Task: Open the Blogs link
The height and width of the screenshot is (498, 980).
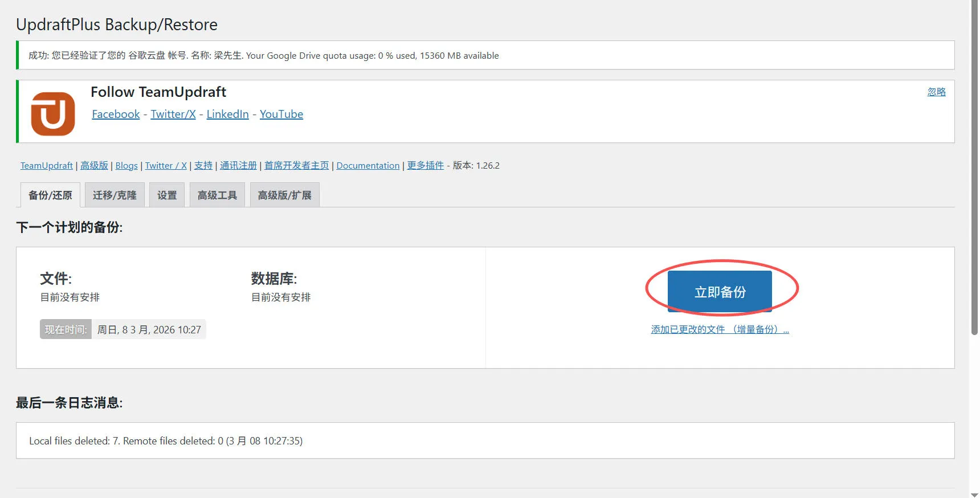Action: pyautogui.click(x=126, y=166)
